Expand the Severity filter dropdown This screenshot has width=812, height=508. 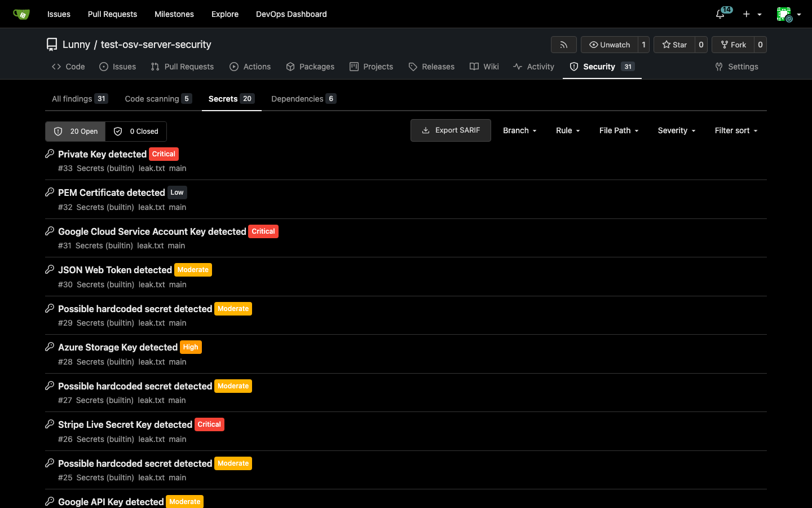click(677, 130)
